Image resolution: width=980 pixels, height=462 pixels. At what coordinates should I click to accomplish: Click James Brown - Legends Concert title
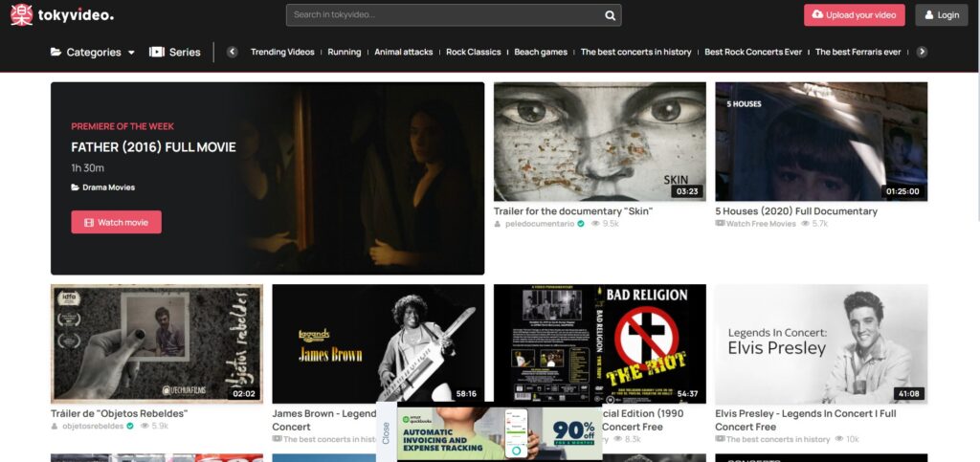323,420
